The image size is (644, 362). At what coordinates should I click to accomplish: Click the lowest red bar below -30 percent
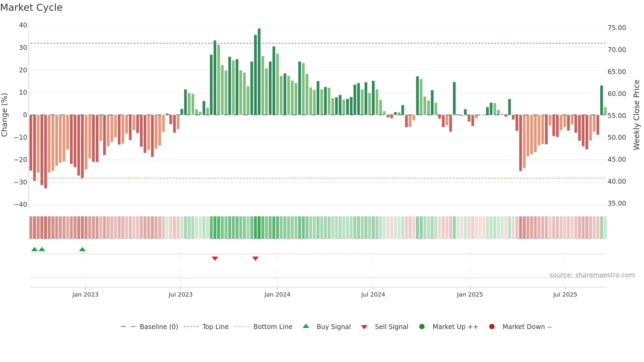[46, 152]
